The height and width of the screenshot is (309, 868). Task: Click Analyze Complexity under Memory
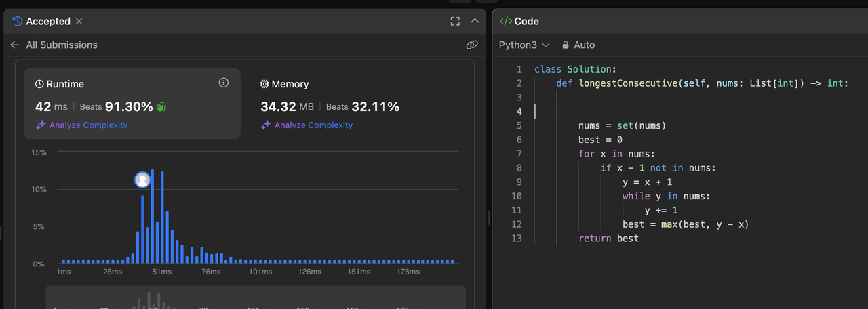[x=313, y=125]
